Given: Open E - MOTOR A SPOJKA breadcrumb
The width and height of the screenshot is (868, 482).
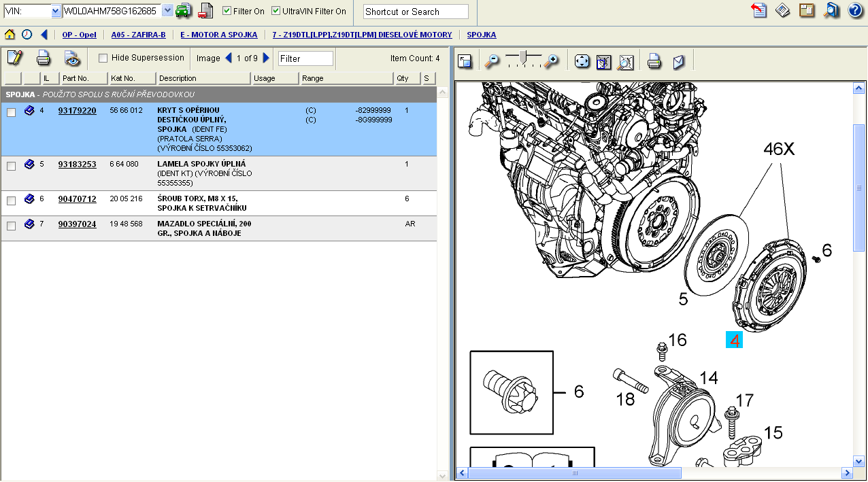Looking at the screenshot, I should (x=218, y=35).
